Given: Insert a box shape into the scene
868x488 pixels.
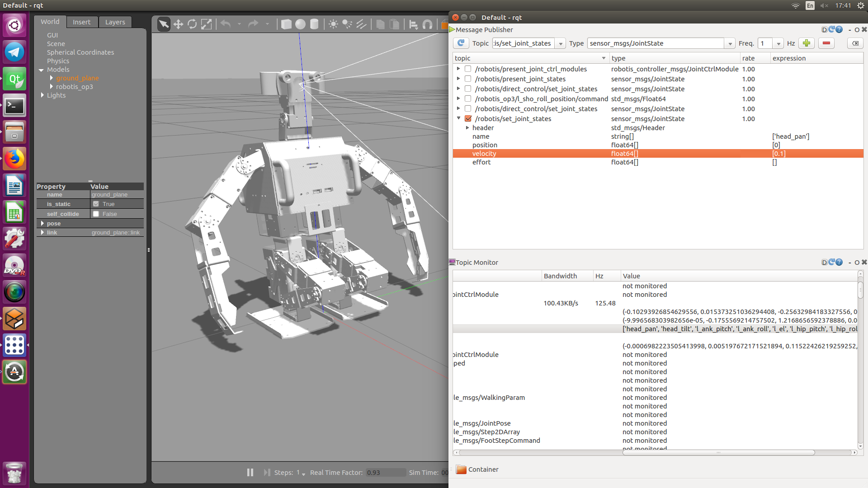Looking at the screenshot, I should (286, 24).
